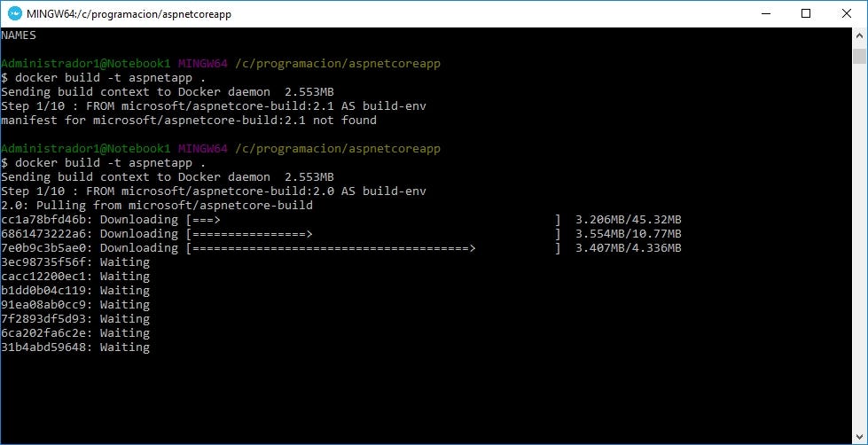The image size is (868, 445).
Task: Click the Docker whale icon in title bar
Action: pyautogui.click(x=14, y=13)
